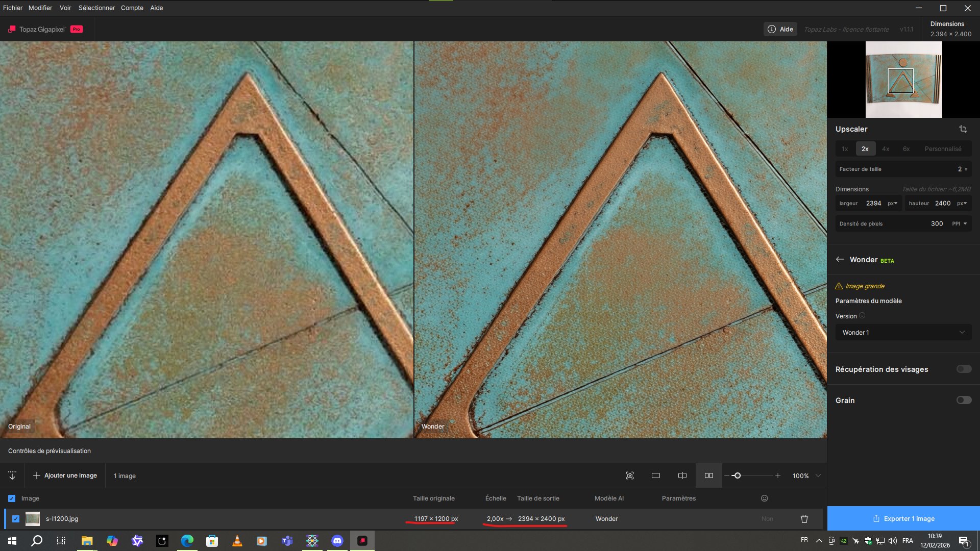Collapse the image list panel arrow icon
Viewport: 980px width, 551px height.
click(x=12, y=475)
